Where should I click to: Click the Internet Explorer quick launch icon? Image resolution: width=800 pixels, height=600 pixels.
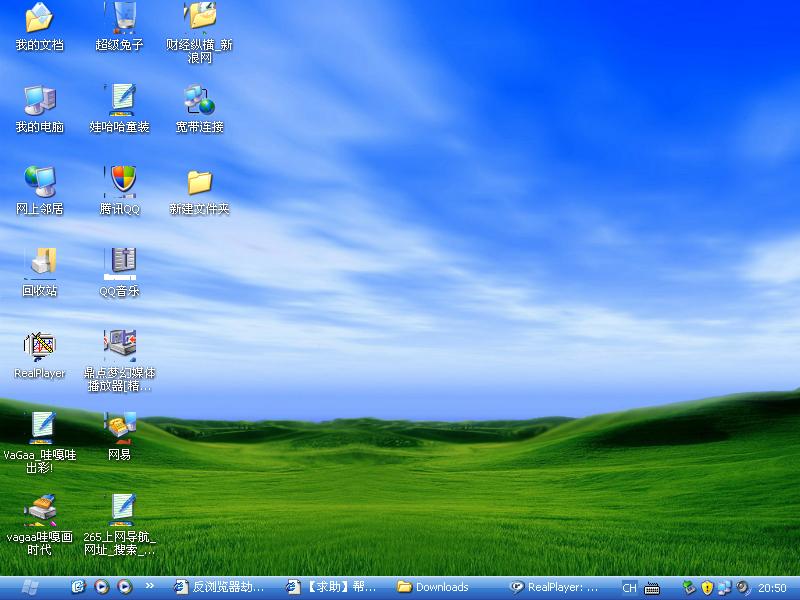[x=78, y=588]
